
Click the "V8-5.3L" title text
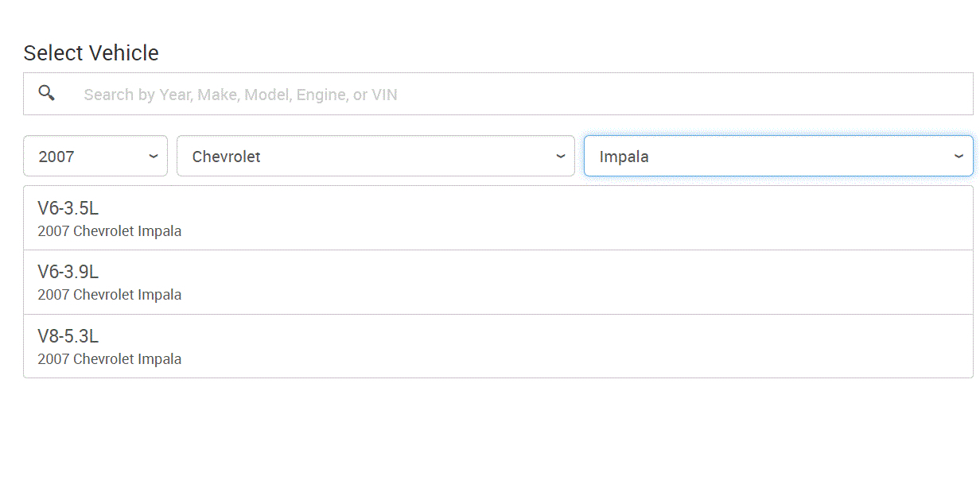coord(68,335)
